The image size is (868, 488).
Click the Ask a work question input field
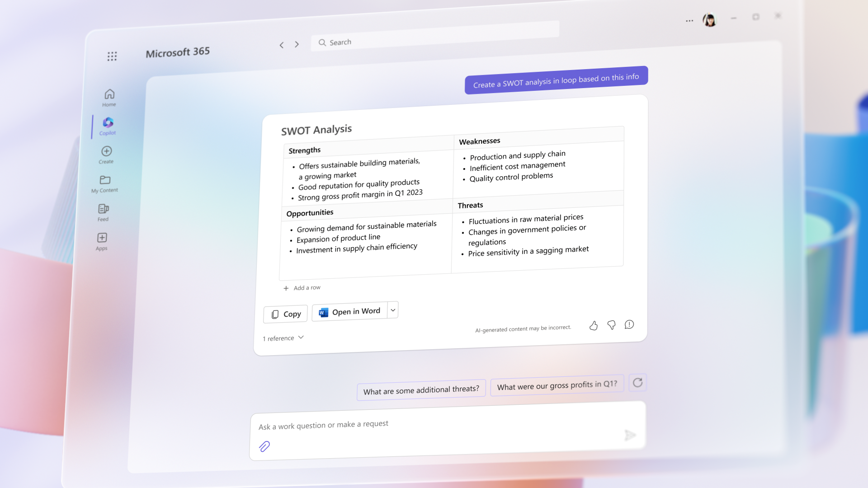(447, 424)
